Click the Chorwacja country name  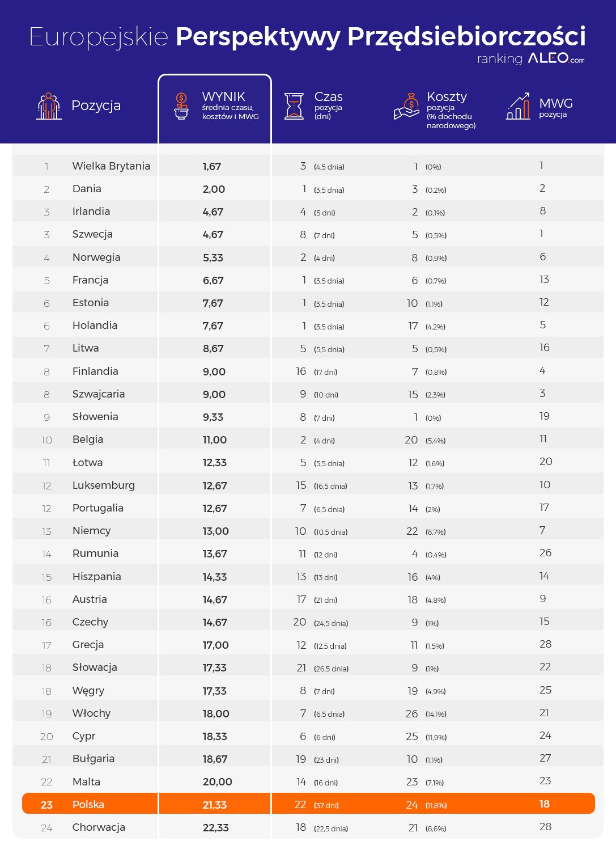(99, 827)
